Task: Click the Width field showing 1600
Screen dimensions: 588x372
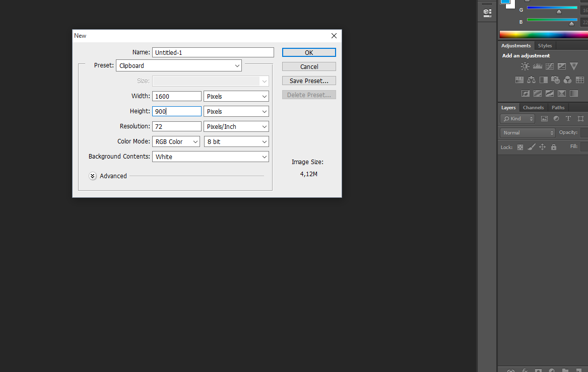Action: tap(177, 96)
